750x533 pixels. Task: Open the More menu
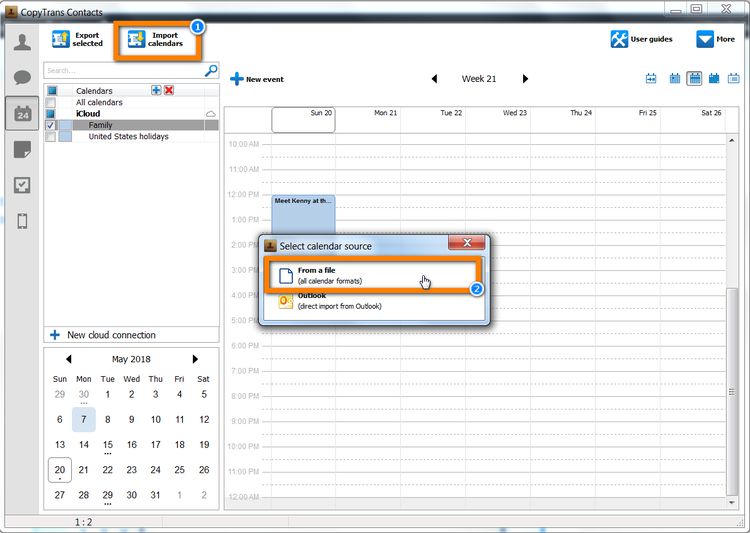[x=716, y=39]
